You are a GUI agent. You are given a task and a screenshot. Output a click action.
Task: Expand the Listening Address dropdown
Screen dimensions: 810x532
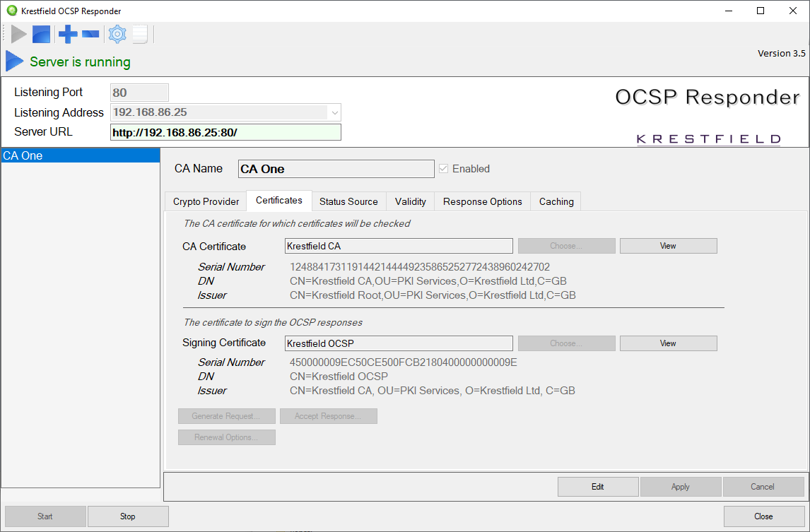tap(335, 112)
